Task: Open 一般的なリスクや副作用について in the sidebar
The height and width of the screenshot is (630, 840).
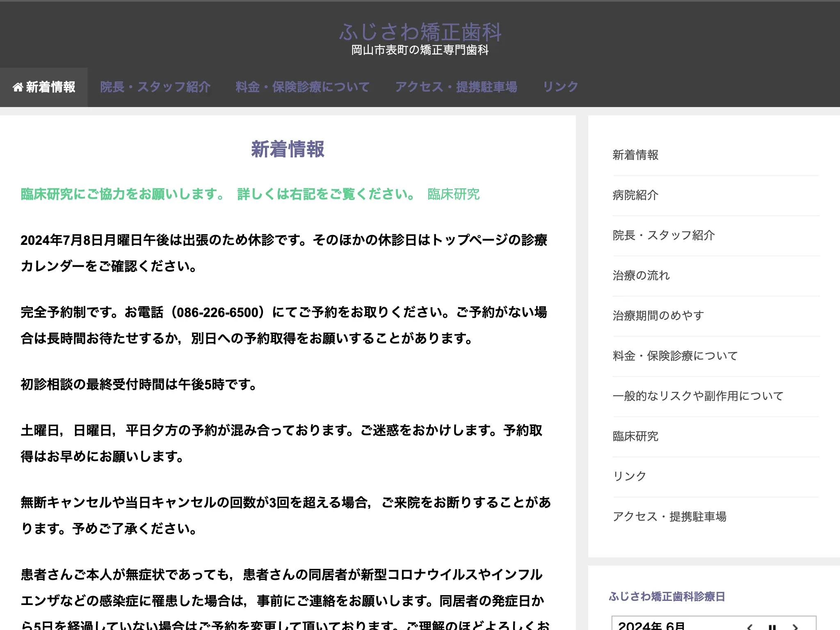Action: (698, 396)
